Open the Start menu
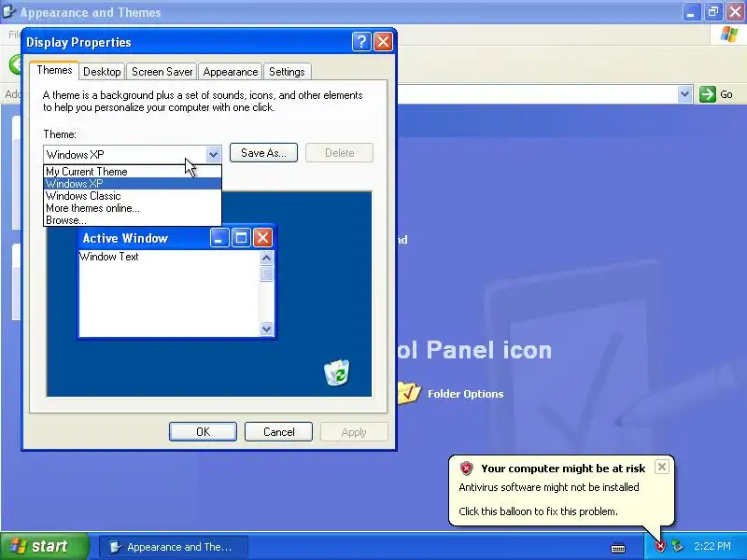Screen dimensions: 747x560 tap(44, 546)
